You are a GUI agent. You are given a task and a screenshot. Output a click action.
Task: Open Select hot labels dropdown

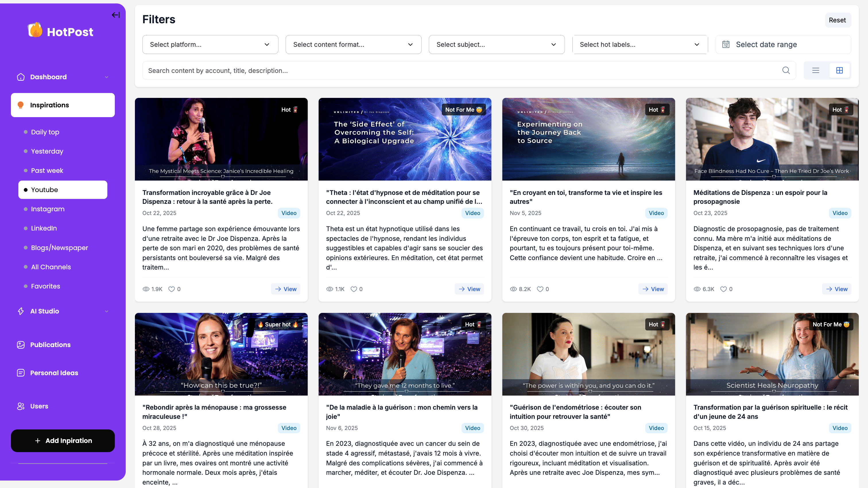(x=640, y=44)
